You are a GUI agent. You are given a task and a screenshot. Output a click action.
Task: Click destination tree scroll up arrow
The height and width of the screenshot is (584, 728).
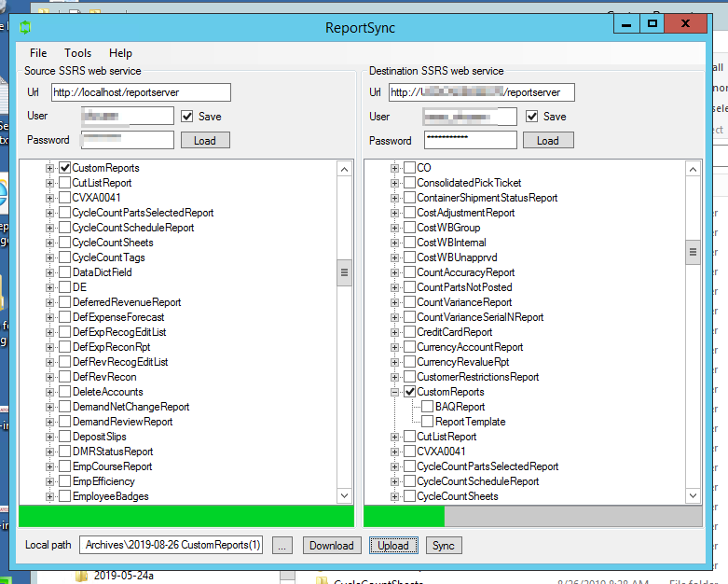(693, 169)
